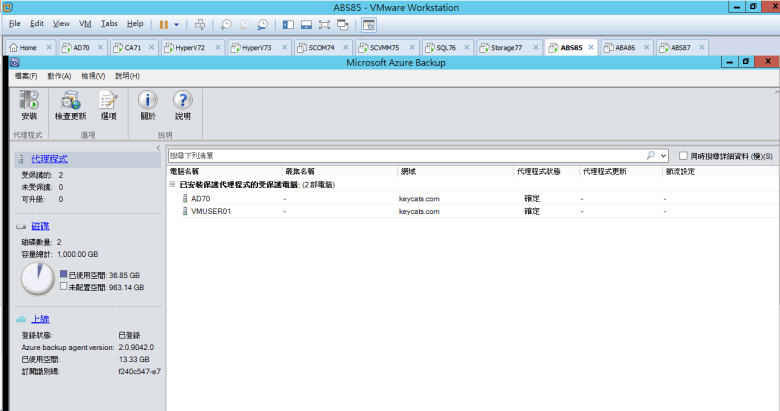Switch to the SQL76 VM tab
This screenshot has height=411, width=780.
click(x=440, y=47)
